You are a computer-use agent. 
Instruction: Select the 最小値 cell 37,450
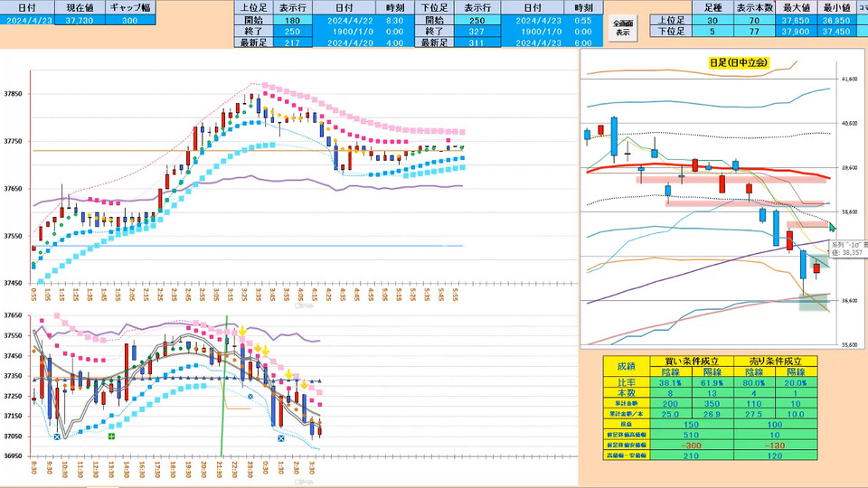(836, 32)
